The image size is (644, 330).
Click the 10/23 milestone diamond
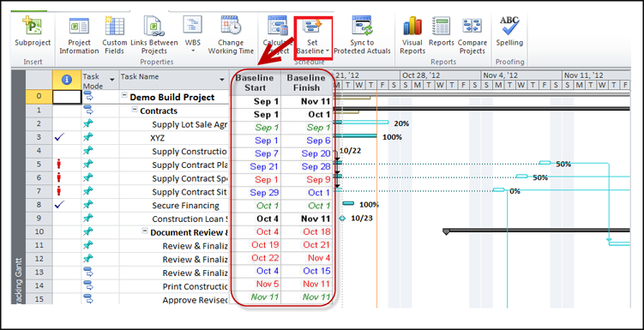(x=342, y=218)
